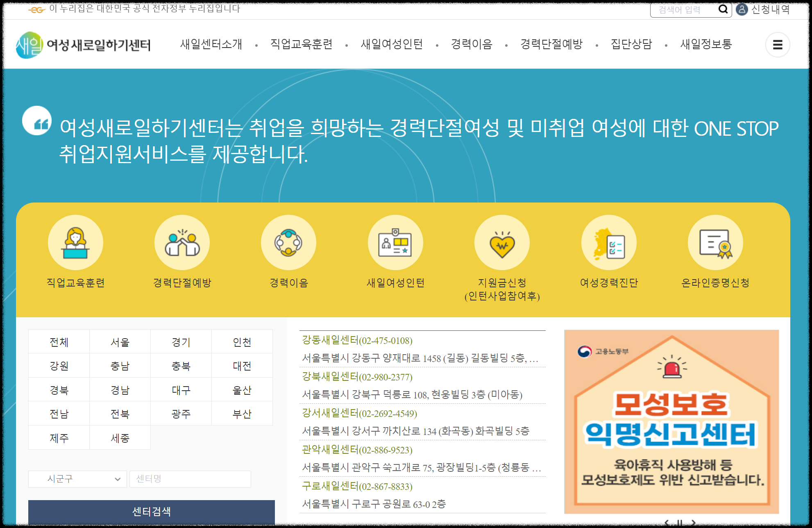Click the search magnifier icon
The width and height of the screenshot is (812, 528).
[723, 9]
